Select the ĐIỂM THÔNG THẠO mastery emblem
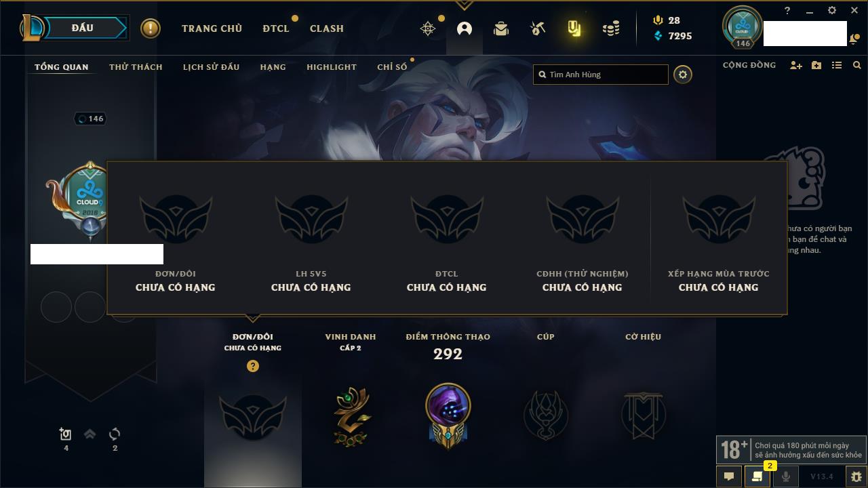868x488 pixels. pyautogui.click(x=448, y=413)
